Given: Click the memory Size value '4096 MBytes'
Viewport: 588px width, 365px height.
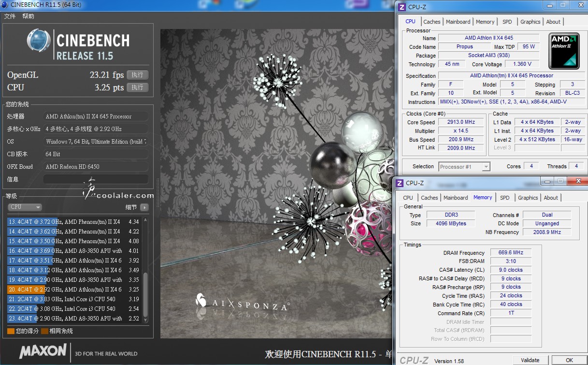Looking at the screenshot, I should (x=451, y=224).
